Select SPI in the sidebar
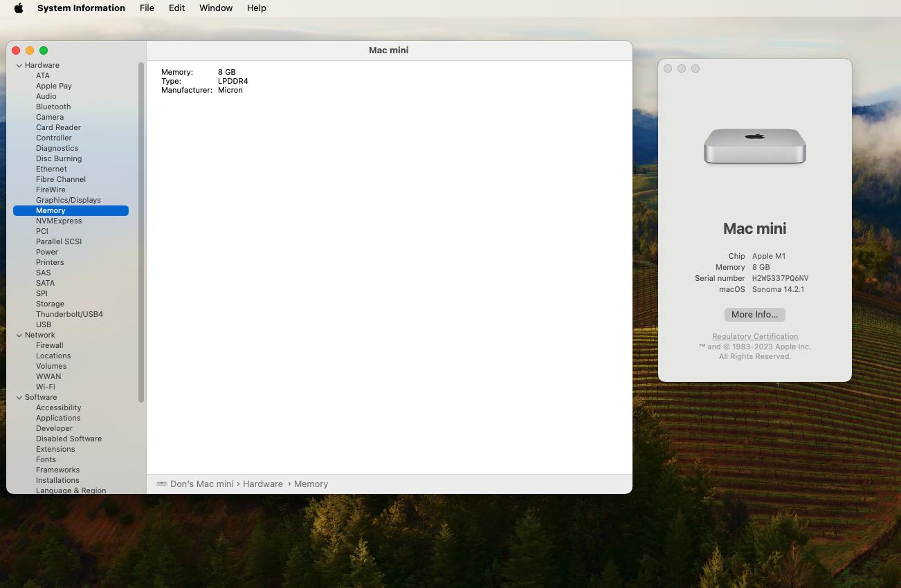This screenshot has width=901, height=588. pos(42,293)
